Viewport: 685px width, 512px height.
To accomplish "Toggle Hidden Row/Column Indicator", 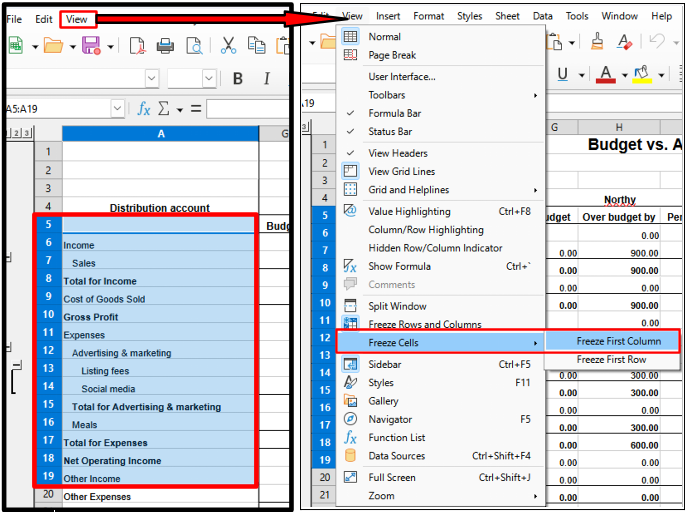I will pos(440,248).
